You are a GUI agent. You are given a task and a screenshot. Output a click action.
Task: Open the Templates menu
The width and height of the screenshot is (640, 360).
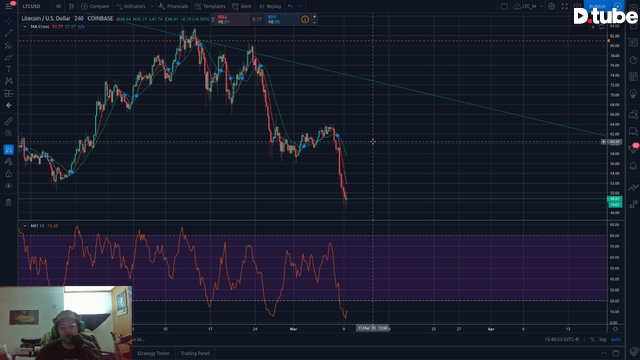210,6
